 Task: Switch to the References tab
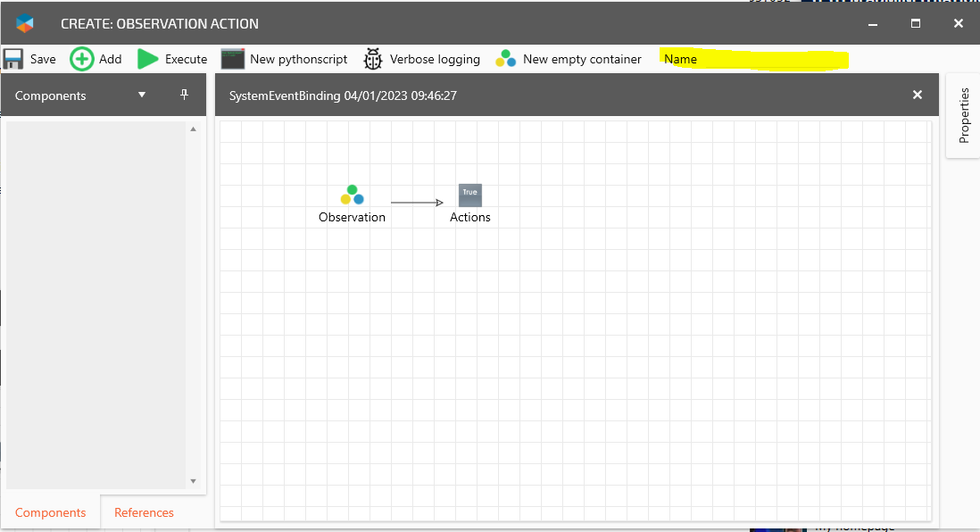tap(144, 512)
